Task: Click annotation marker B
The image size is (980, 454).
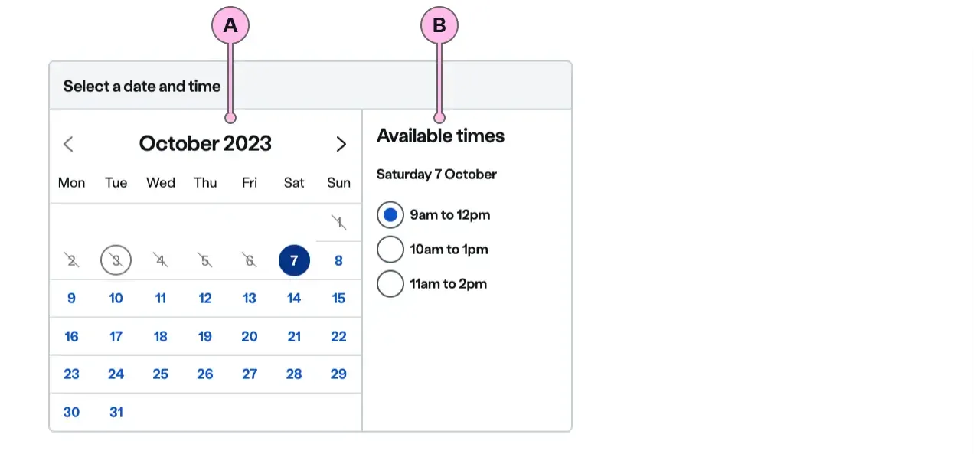Action: tap(439, 26)
